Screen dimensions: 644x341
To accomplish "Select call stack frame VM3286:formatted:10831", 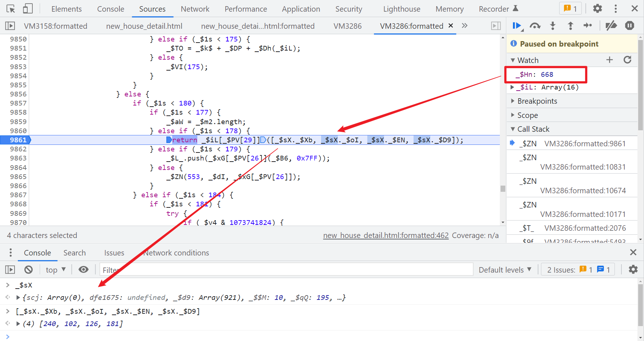I will (572, 162).
